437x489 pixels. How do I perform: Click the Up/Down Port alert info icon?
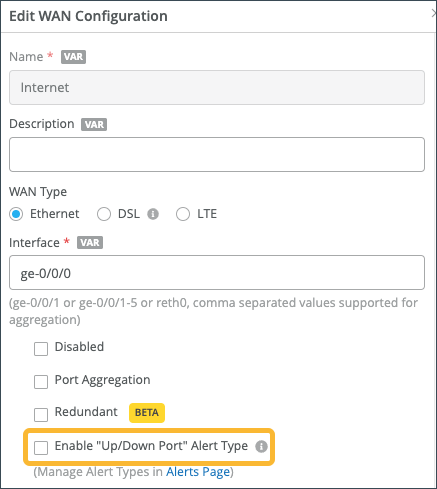pos(261,446)
